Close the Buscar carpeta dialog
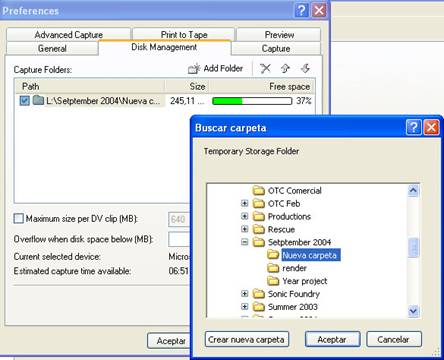 click(x=431, y=128)
